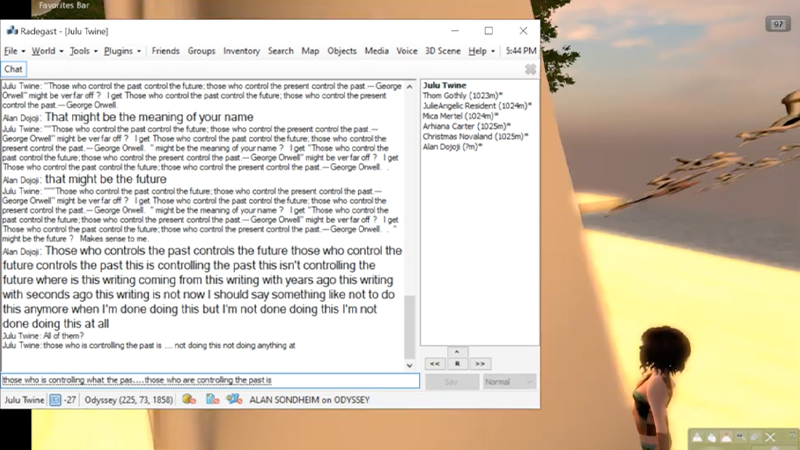Screen dimensions: 800x450
Task: Expand the World menu dropdown arrow
Action: point(61,52)
